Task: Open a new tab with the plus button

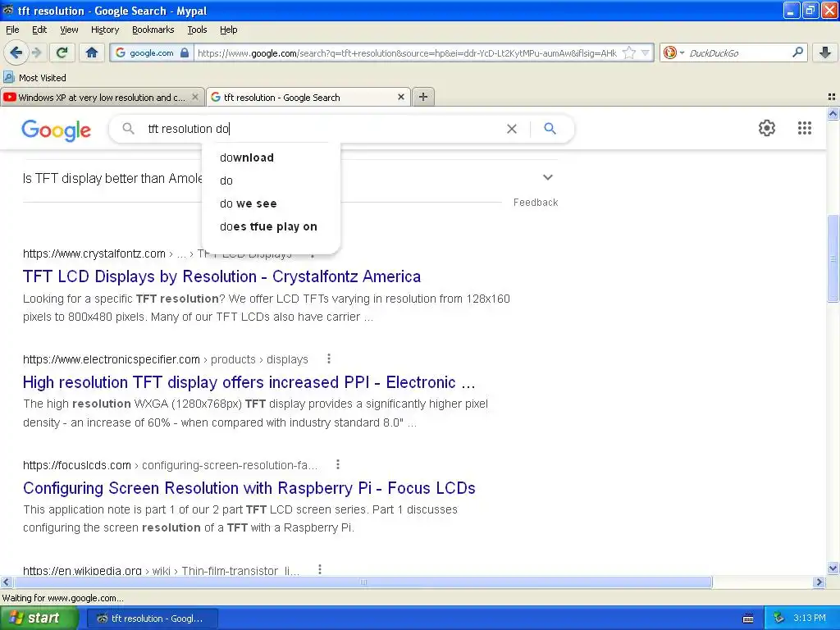Action: (423, 97)
